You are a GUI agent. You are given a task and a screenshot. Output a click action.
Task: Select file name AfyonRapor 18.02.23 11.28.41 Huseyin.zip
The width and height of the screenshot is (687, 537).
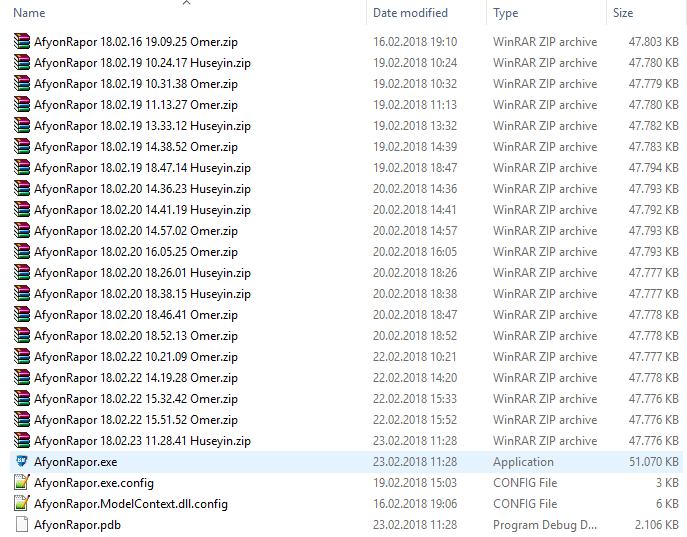(x=142, y=441)
